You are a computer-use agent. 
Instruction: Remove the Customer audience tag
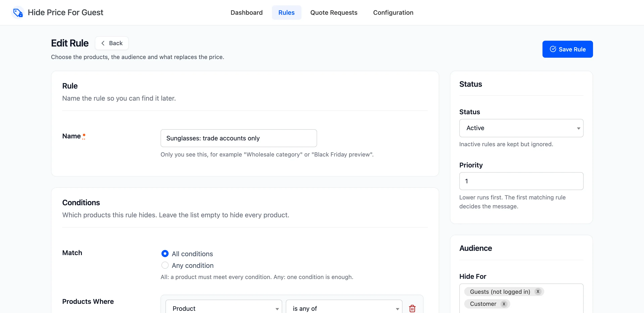pos(504,304)
